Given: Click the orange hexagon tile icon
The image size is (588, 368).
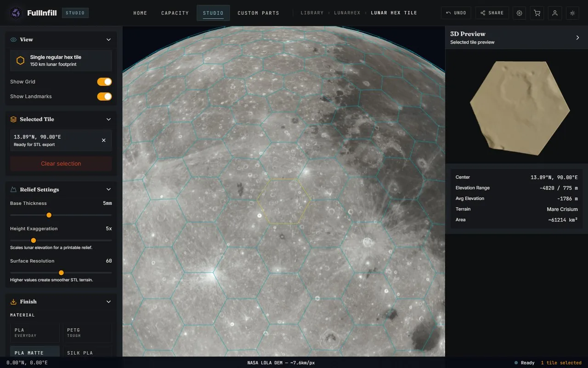Looking at the screenshot, I should pyautogui.click(x=21, y=61).
